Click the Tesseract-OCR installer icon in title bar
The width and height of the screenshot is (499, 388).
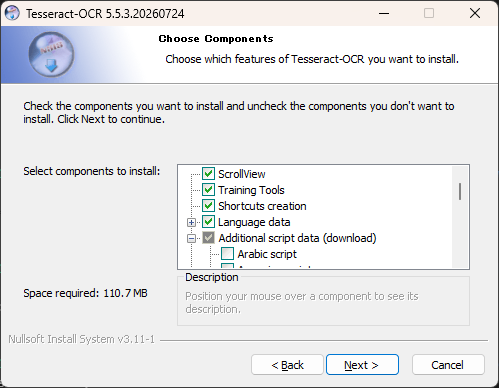coord(12,13)
